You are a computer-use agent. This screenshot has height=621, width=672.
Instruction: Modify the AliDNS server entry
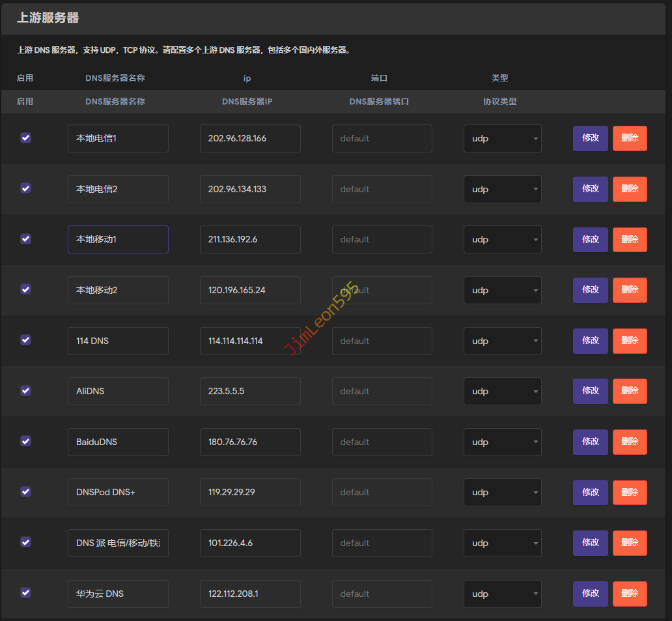click(590, 392)
